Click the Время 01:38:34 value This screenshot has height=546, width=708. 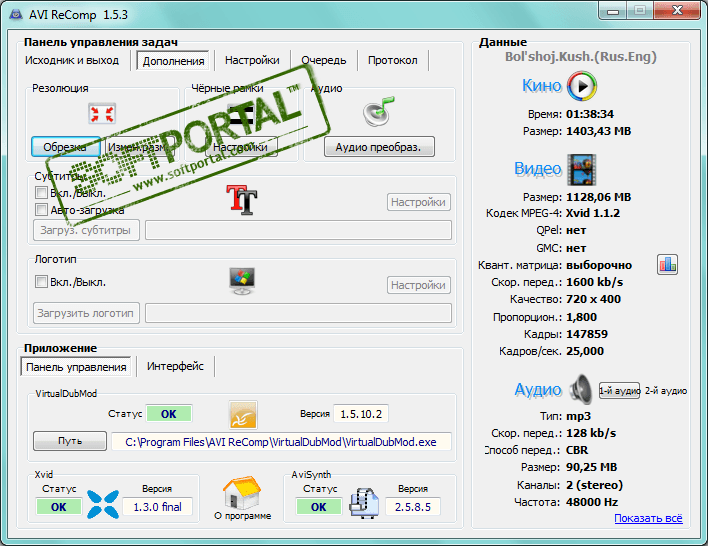pyautogui.click(x=590, y=114)
